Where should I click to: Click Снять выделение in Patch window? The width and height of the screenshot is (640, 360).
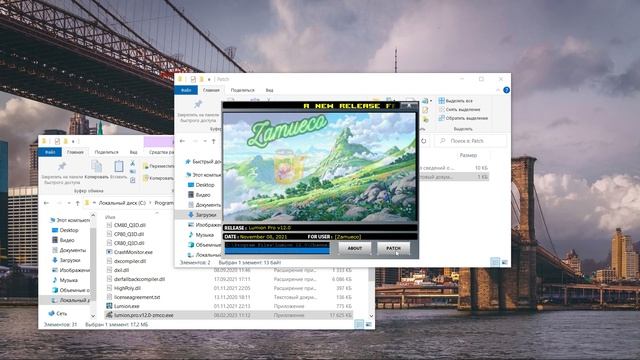coord(459,109)
